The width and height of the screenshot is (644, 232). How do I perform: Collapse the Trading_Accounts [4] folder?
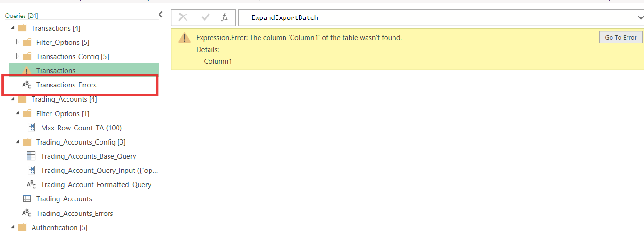(12, 99)
